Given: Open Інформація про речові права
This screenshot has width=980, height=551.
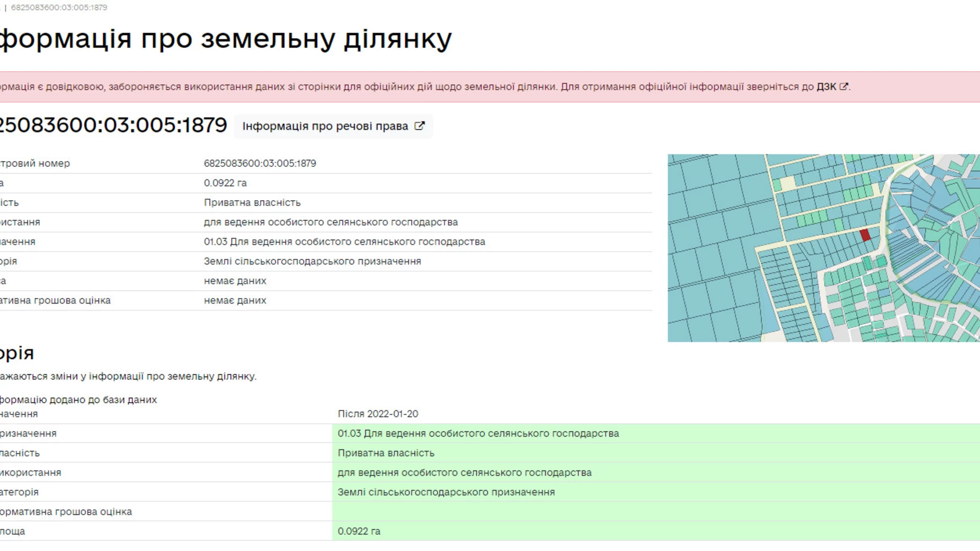Looking at the screenshot, I should (325, 126).
